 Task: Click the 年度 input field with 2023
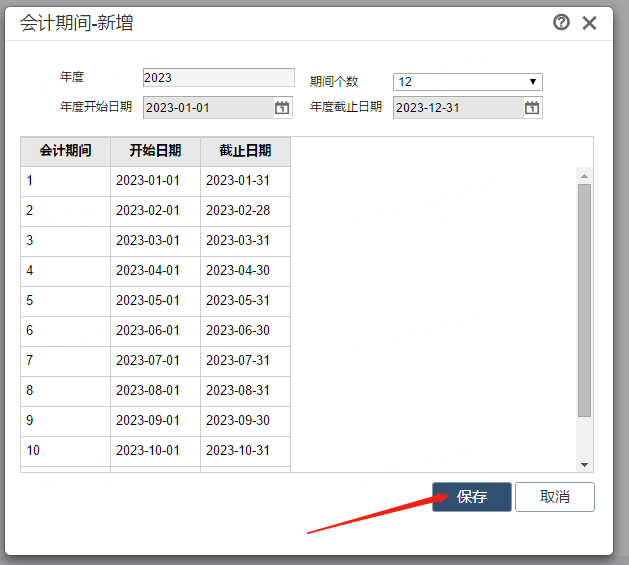point(219,77)
